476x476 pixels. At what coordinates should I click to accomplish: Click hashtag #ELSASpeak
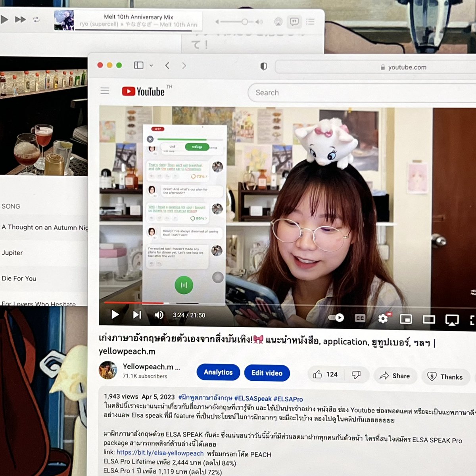point(253,398)
